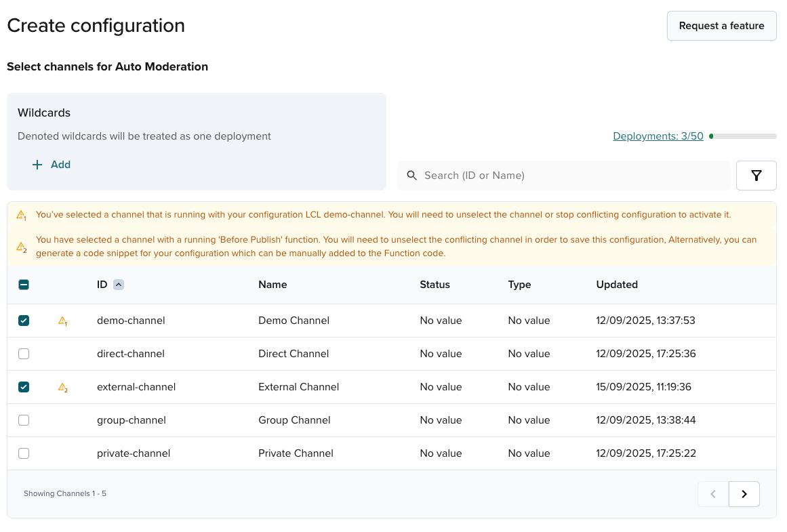
Task: Click the first warning icon in the yellow banner
Action: 21,214
